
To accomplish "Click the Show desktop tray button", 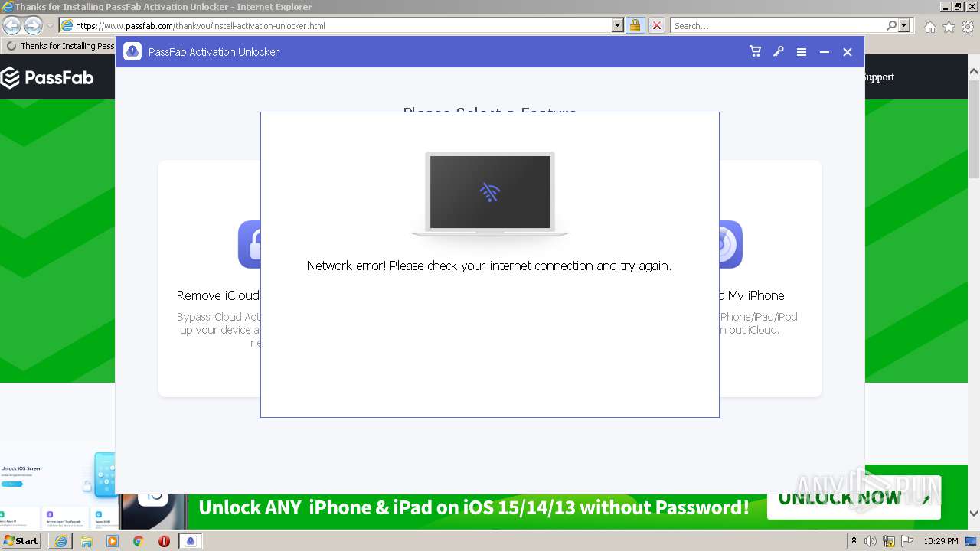I will (x=972, y=541).
